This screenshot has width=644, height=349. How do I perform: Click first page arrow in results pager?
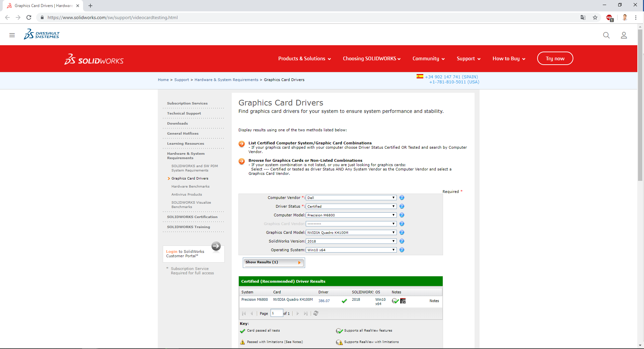(244, 313)
